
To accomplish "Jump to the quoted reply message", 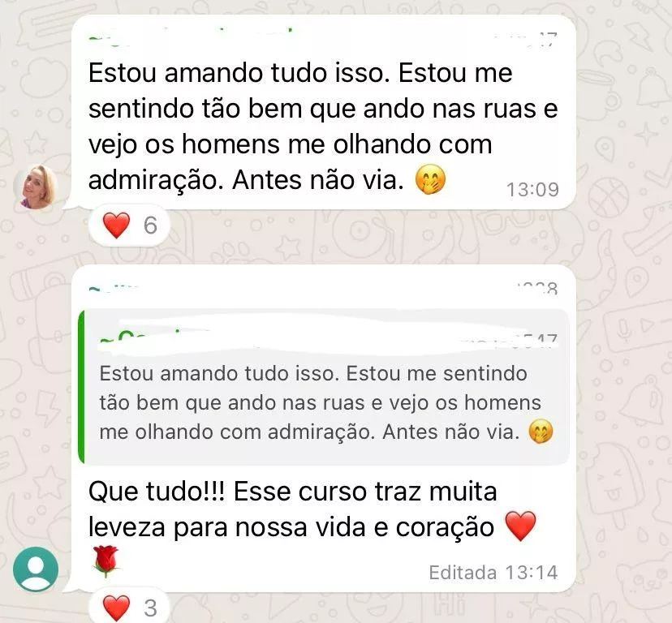I will pyautogui.click(x=324, y=387).
